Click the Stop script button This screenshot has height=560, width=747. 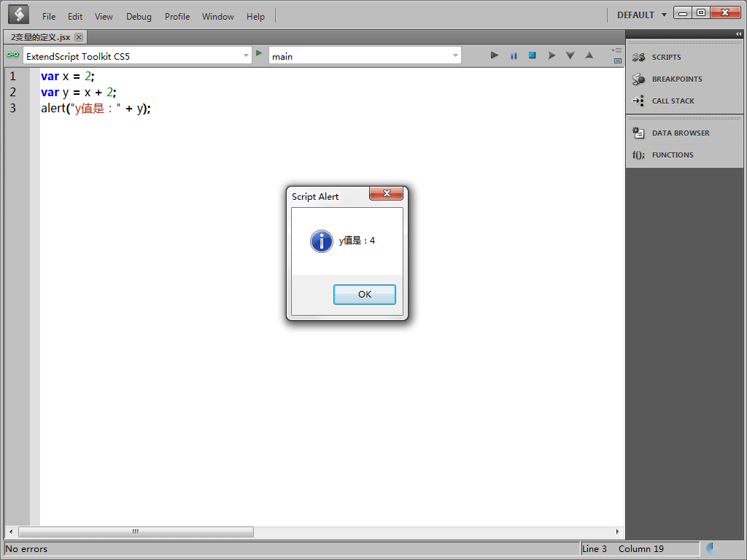pyautogui.click(x=532, y=55)
